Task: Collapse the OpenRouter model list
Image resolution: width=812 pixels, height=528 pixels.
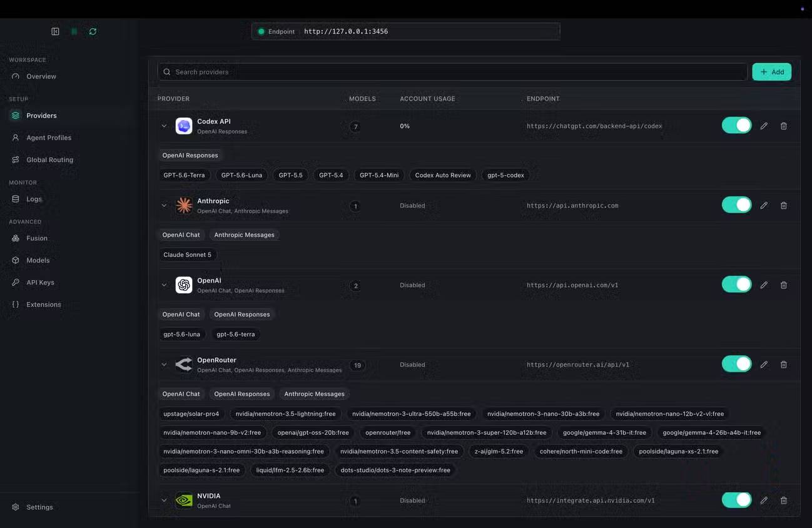Action: [x=164, y=364]
